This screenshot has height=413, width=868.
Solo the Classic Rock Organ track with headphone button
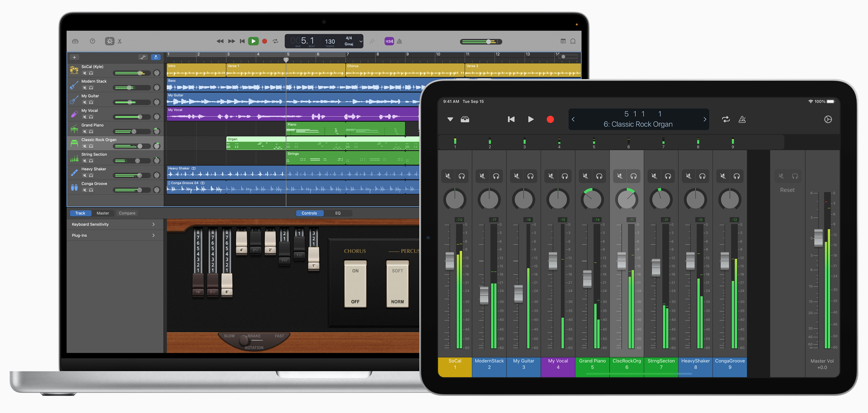(x=91, y=146)
